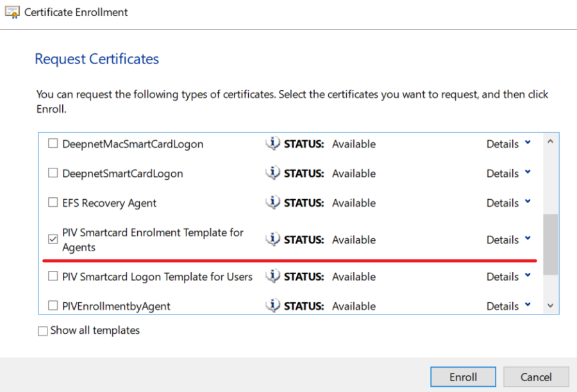Uncheck PIV Smartcard Enrolment Template for Agents
The width and height of the screenshot is (577, 392).
(x=53, y=240)
